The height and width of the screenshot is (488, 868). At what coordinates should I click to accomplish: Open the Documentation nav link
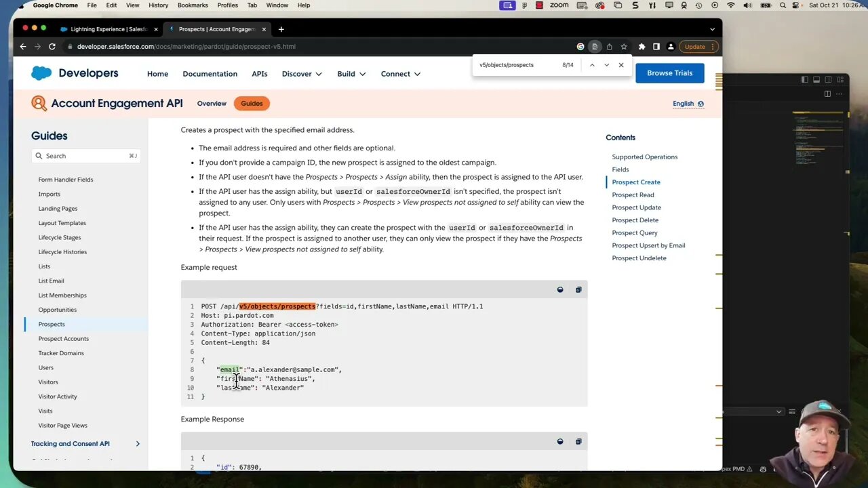pos(210,74)
